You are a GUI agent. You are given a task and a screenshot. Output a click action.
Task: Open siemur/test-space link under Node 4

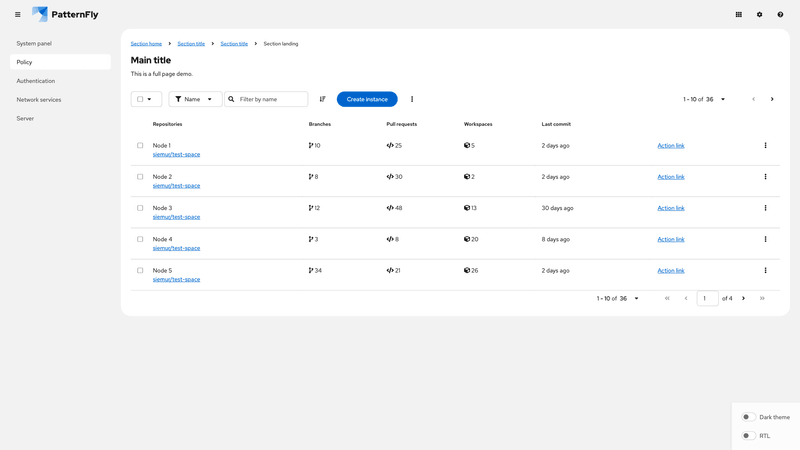(x=176, y=248)
